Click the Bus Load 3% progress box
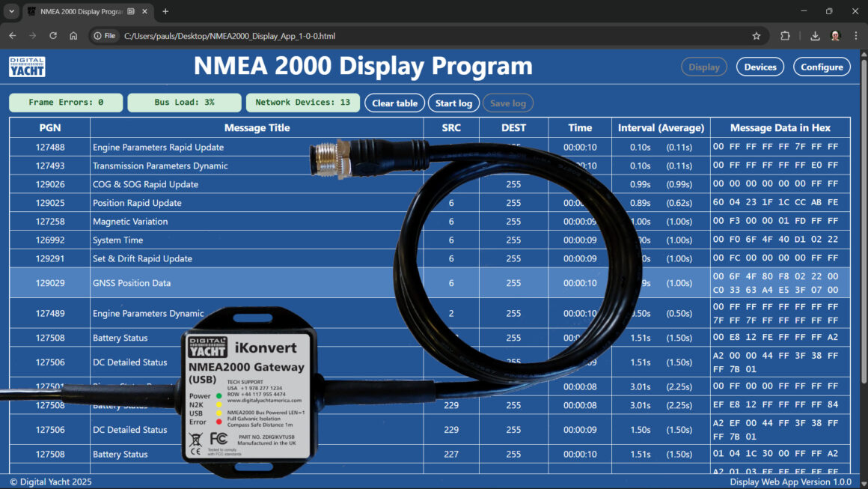Viewport: 868px width, 489px height. tap(184, 103)
